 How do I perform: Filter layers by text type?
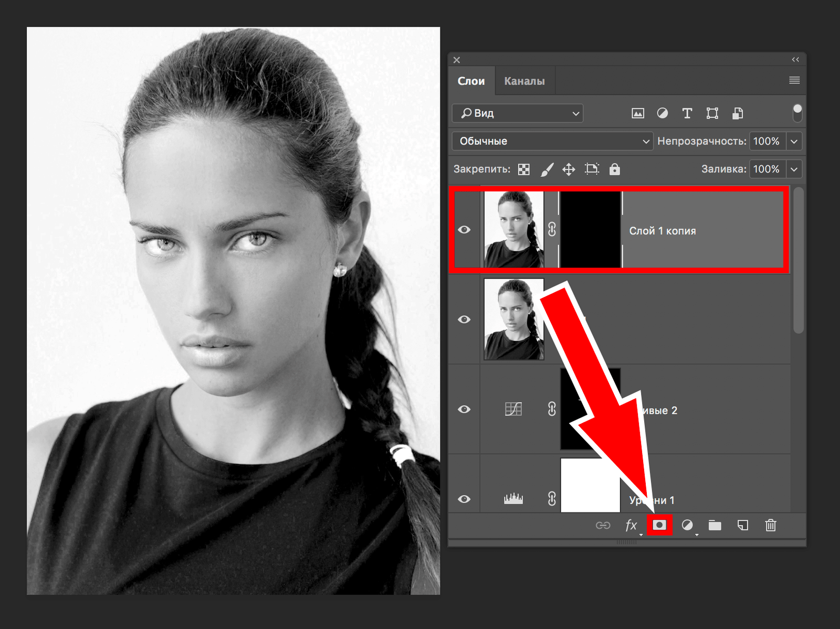pyautogui.click(x=687, y=113)
